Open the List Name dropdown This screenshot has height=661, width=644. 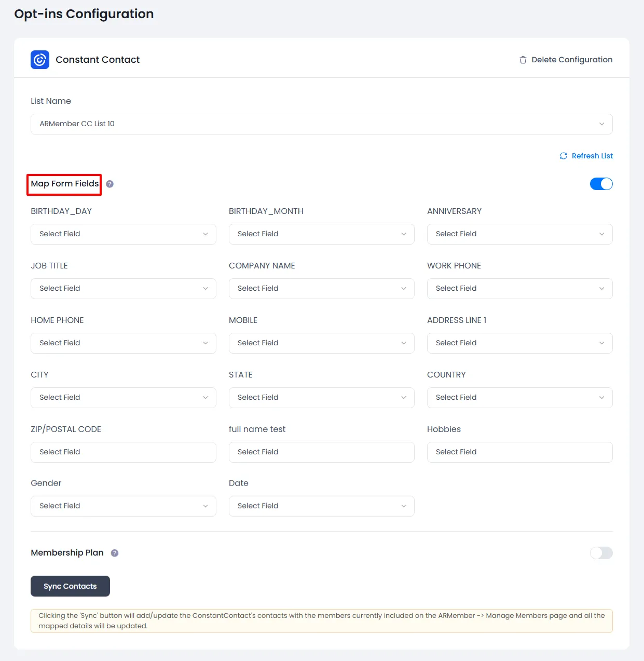pyautogui.click(x=321, y=124)
